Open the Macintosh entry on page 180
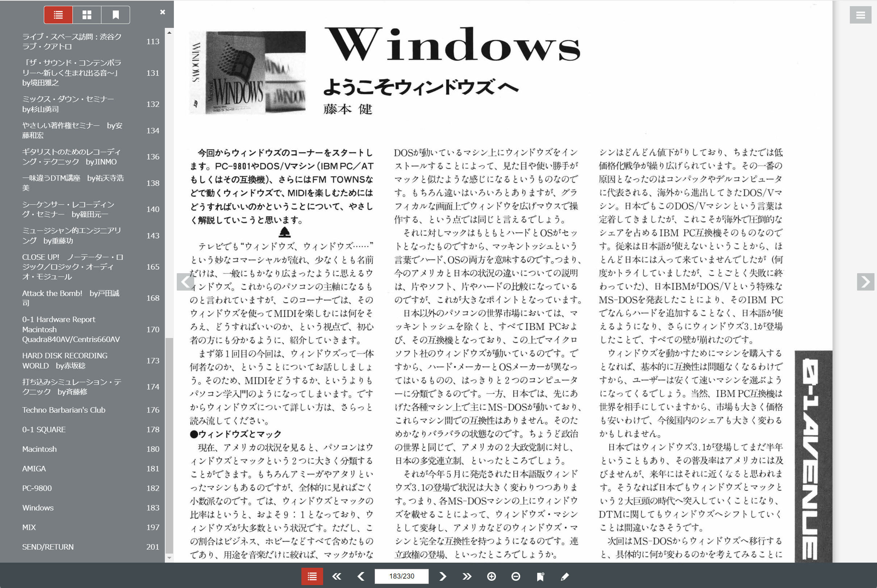The height and width of the screenshot is (588, 877). pyautogui.click(x=39, y=449)
